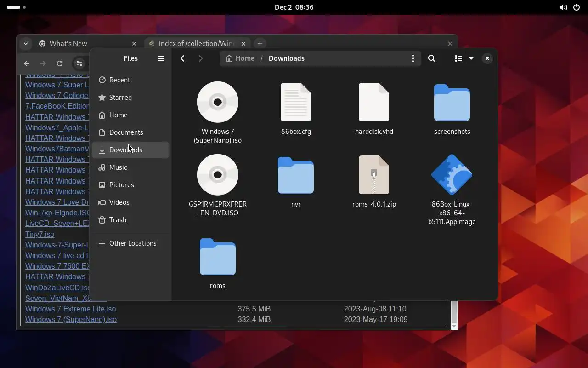Open Pictures in the sidebar

pos(130,185)
